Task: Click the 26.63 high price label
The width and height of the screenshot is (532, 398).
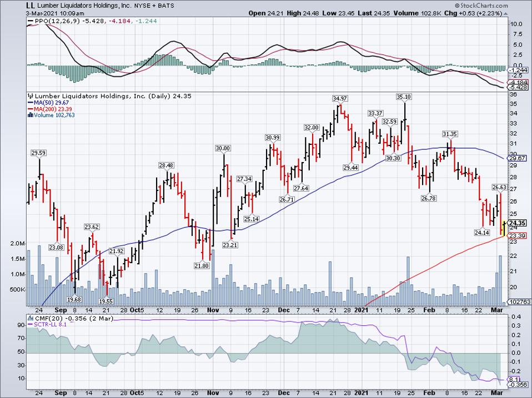Action: point(500,188)
